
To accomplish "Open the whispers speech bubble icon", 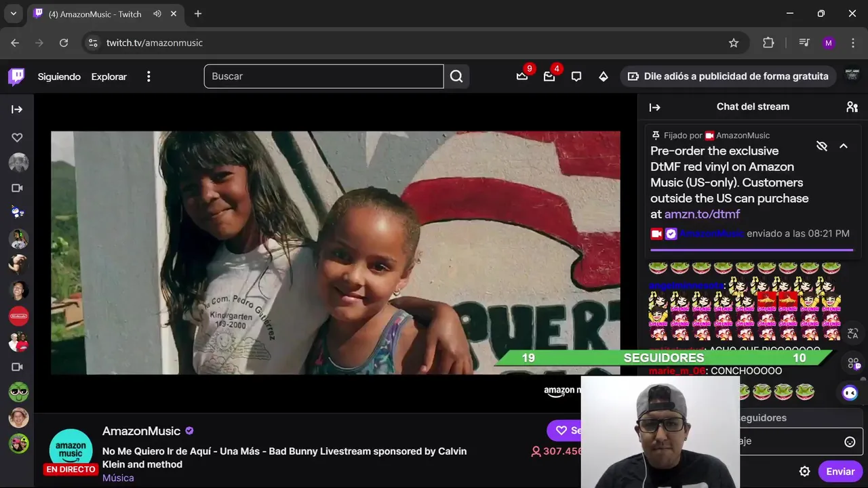I will tap(576, 77).
